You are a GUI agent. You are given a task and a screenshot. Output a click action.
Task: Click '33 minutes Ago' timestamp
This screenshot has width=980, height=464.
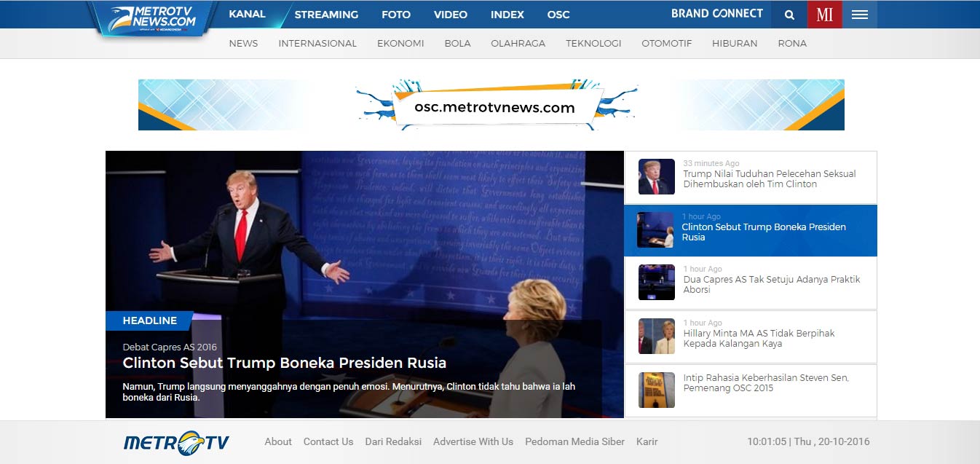click(x=711, y=163)
